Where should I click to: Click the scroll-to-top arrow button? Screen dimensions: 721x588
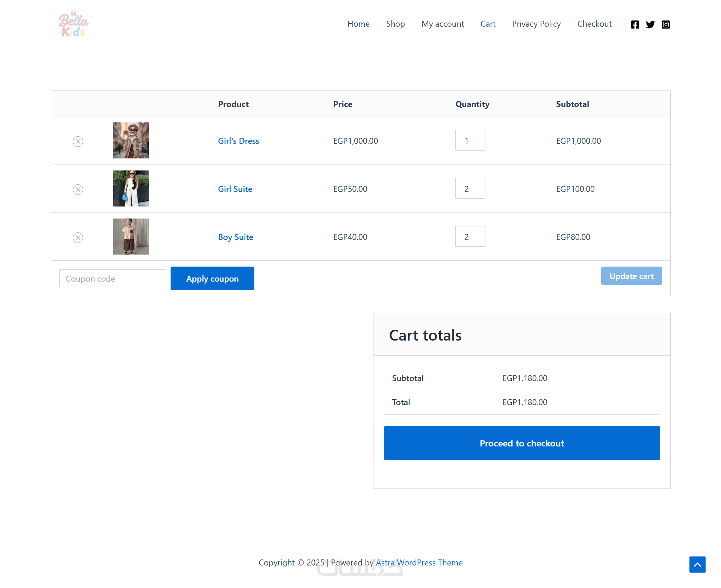point(697,564)
